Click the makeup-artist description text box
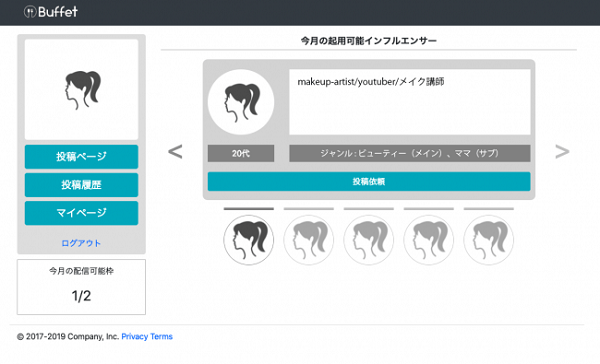Image resolution: width=600 pixels, height=364 pixels. point(410,102)
